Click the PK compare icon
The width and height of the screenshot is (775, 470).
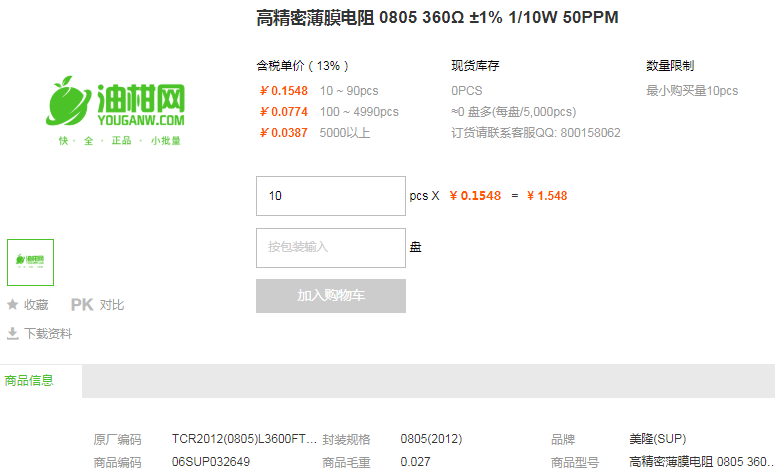(x=82, y=304)
